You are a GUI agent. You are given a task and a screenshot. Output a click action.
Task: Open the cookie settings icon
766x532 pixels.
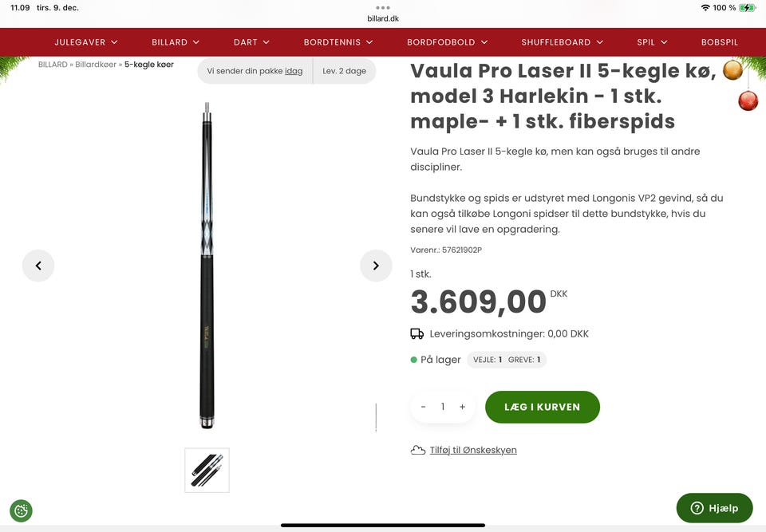click(x=21, y=511)
